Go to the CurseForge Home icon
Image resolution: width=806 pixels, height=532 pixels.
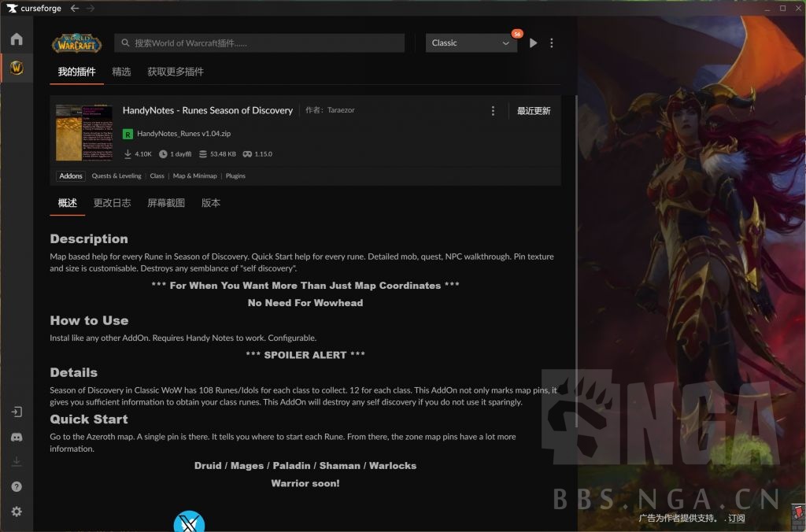(x=17, y=39)
